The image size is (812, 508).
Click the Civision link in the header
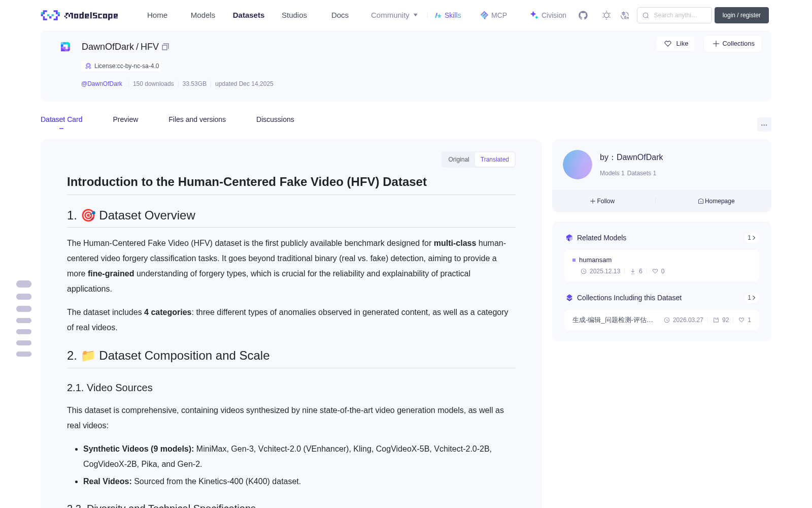[x=548, y=15]
